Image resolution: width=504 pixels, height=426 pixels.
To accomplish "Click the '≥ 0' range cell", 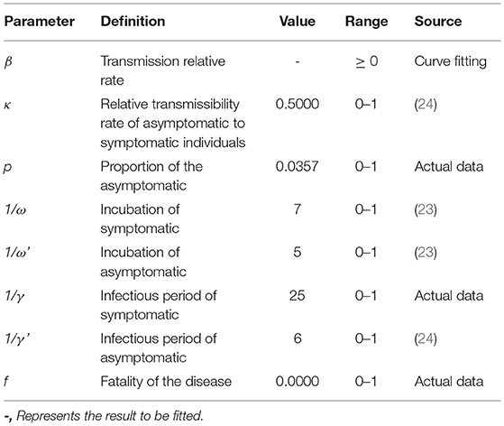I will tap(366, 61).
